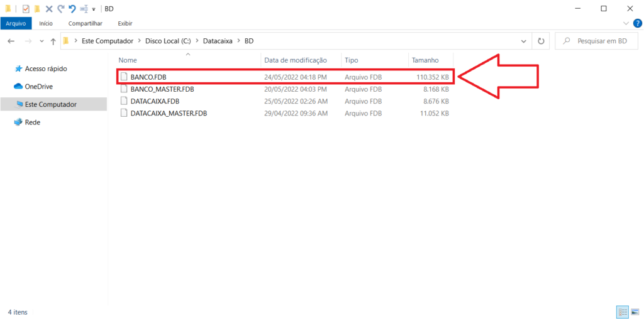Open the Arquivo menu tab

tap(16, 23)
